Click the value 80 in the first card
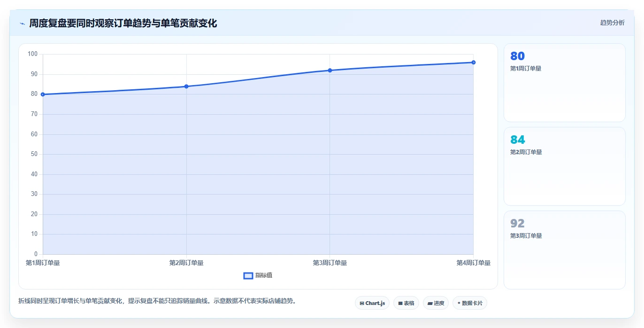644x328 pixels. coord(517,56)
